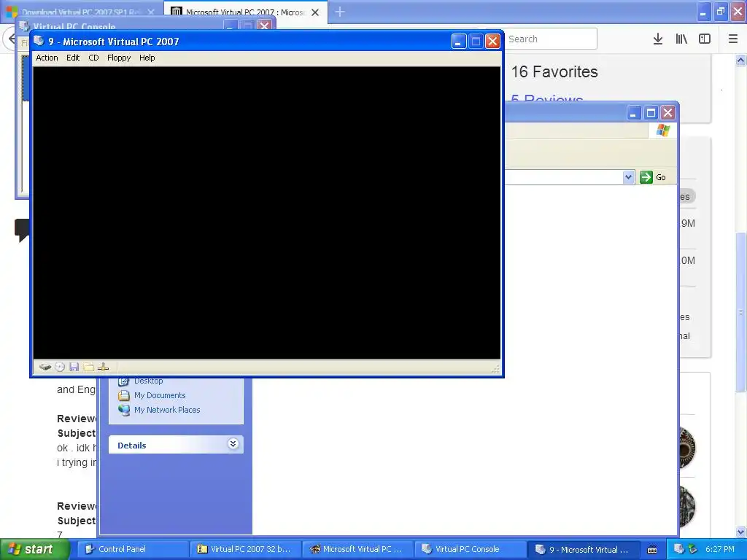Open the CD menu in Virtual PC

pos(93,58)
